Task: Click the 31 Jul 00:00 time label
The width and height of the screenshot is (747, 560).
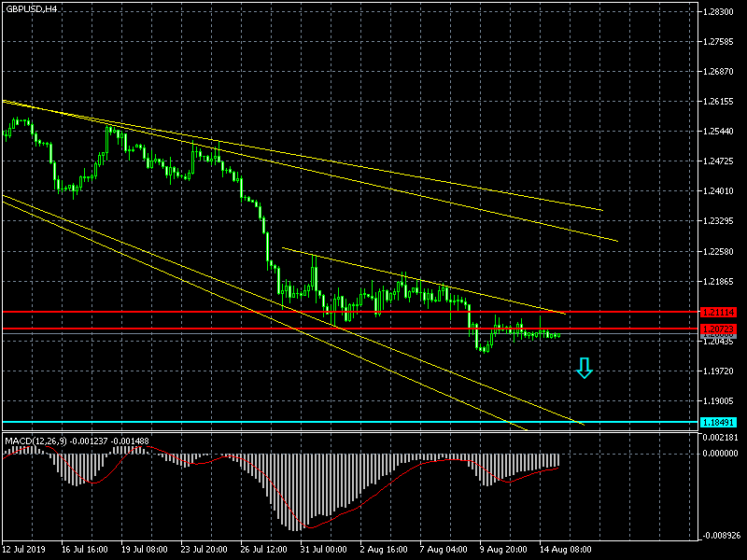Action: [x=323, y=550]
